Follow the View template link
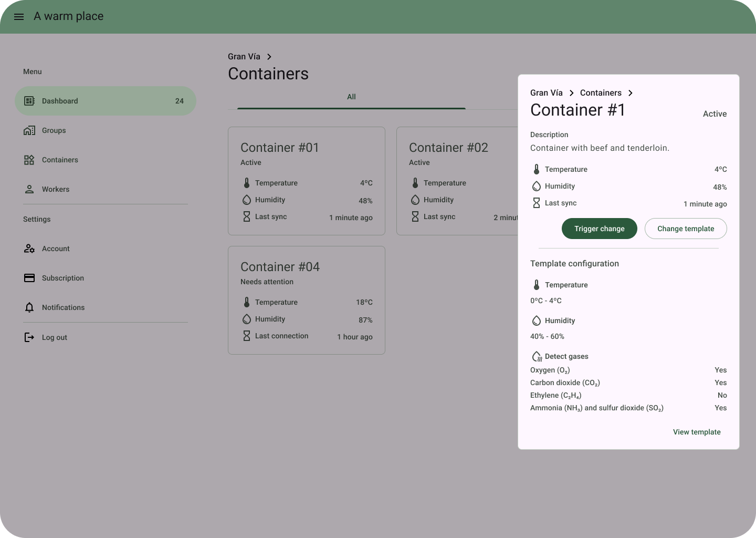 click(x=696, y=432)
